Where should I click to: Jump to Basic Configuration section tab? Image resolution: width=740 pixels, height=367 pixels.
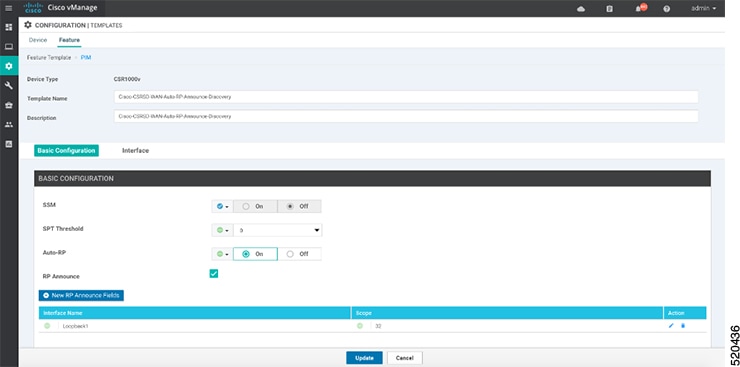pyautogui.click(x=67, y=150)
